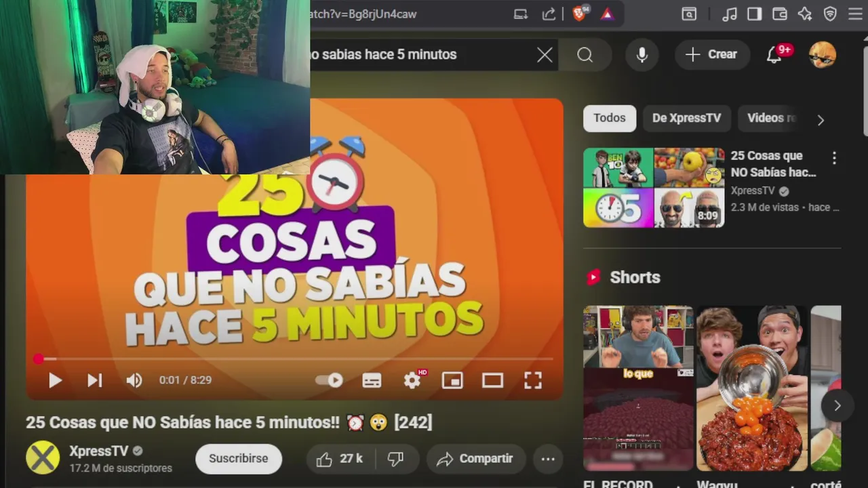Toggle browser sidebar panel icon

pos(754,14)
